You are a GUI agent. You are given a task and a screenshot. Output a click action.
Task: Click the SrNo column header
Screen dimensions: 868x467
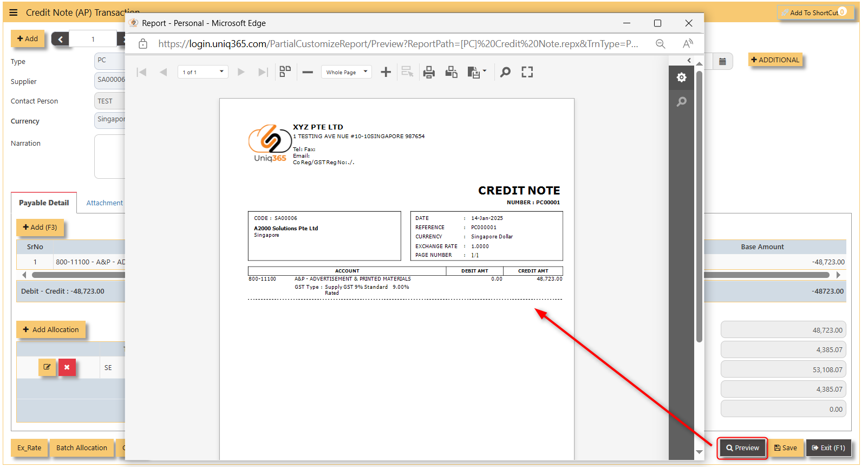35,247
